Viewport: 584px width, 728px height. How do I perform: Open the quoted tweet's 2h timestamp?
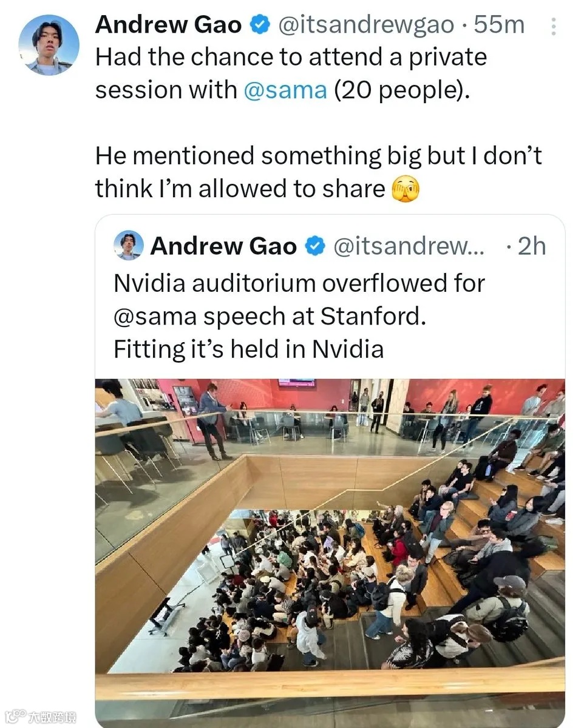[531, 246]
